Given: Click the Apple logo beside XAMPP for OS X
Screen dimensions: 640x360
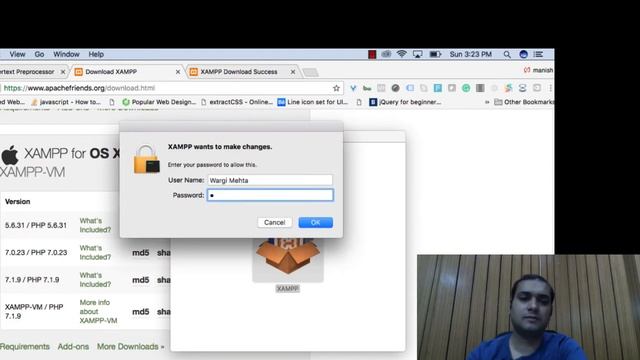Looking at the screenshot, I should pos(10,156).
